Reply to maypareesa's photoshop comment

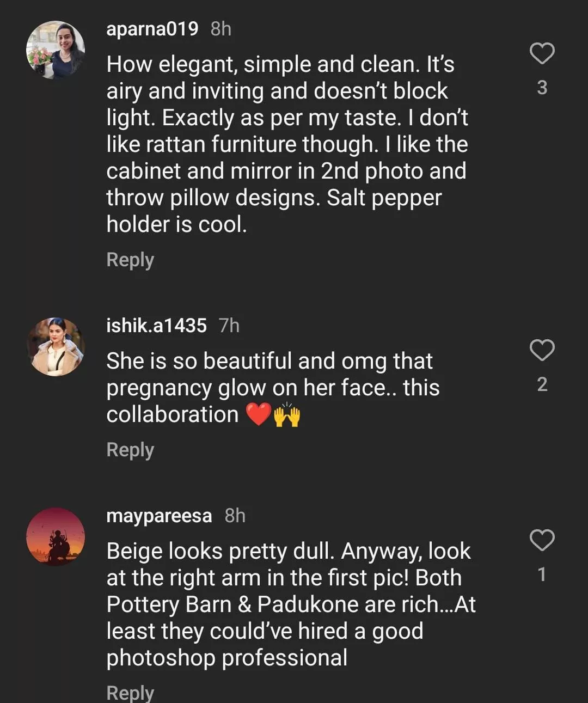pos(130,692)
